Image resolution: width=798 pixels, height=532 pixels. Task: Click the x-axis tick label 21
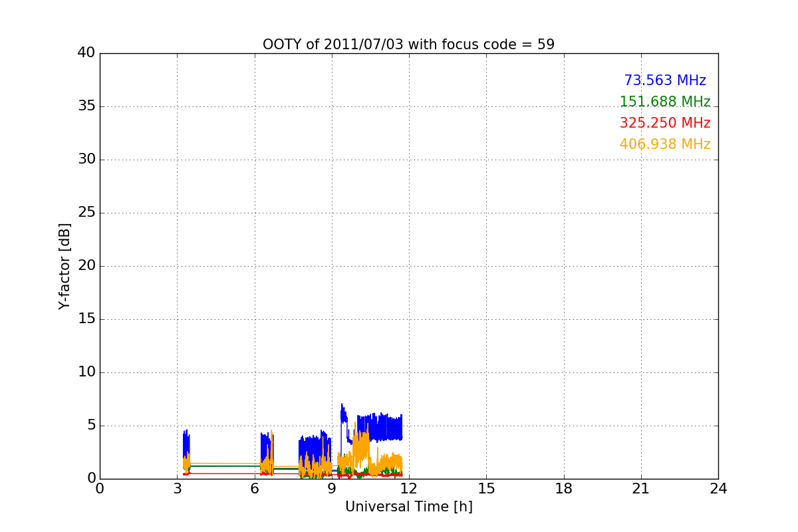(641, 488)
